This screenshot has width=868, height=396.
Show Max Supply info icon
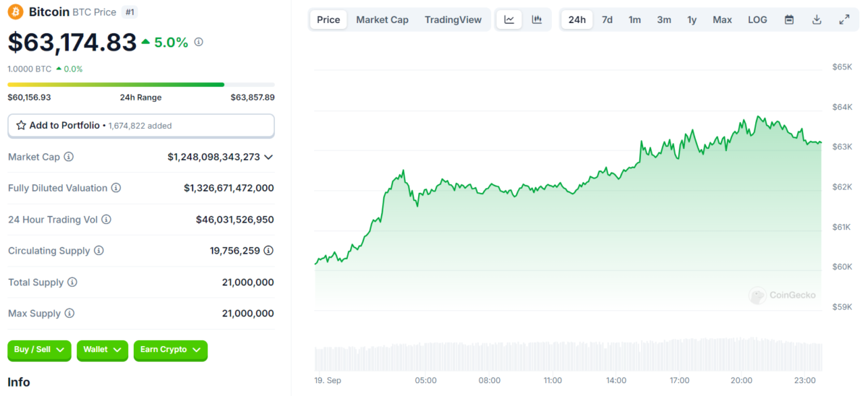(69, 314)
